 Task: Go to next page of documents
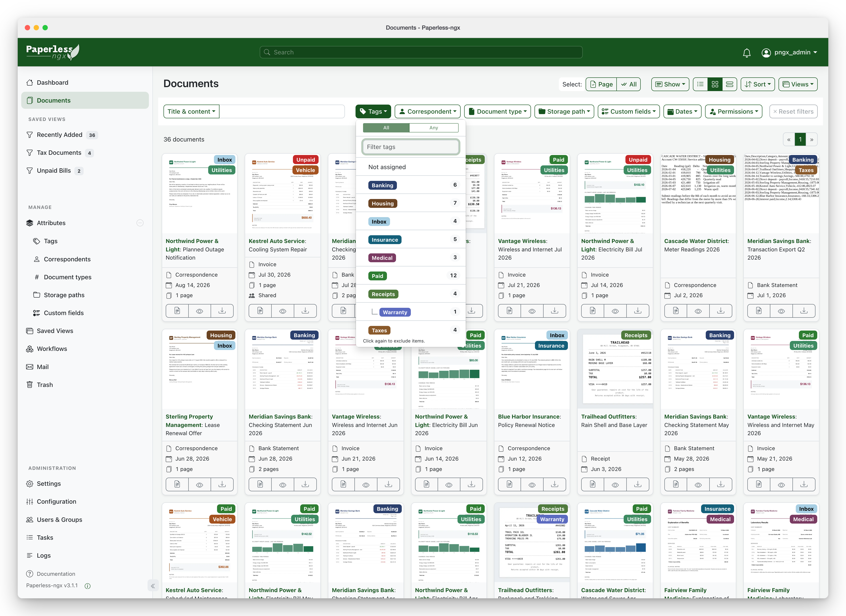coord(812,140)
